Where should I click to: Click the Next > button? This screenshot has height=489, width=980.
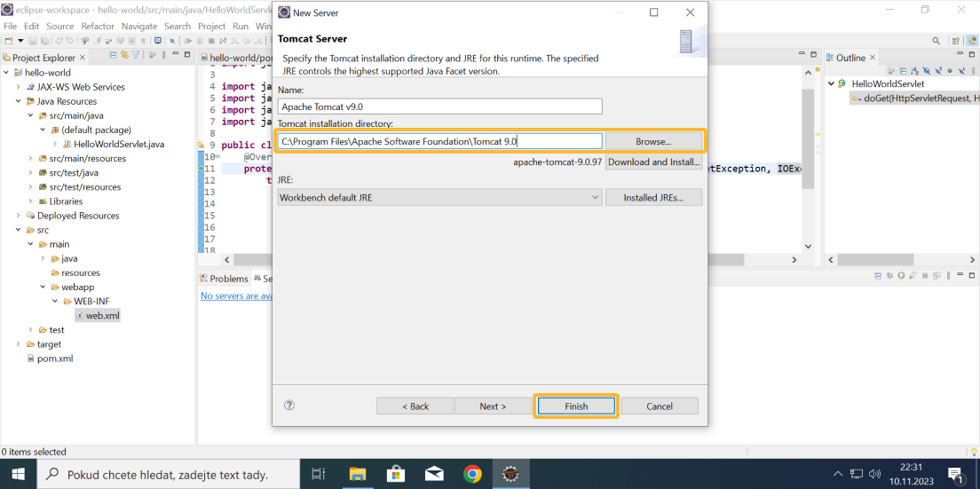pyautogui.click(x=493, y=406)
